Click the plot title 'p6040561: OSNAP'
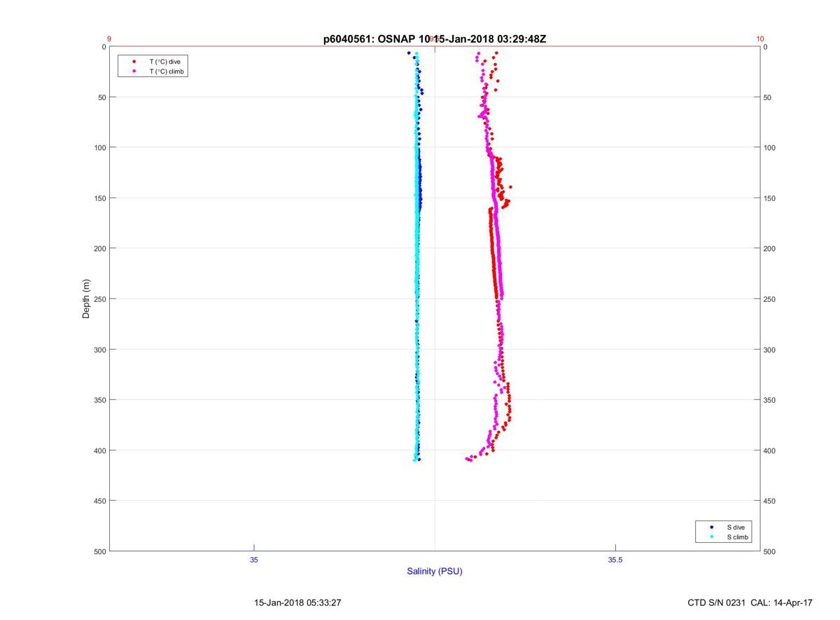 (370, 39)
